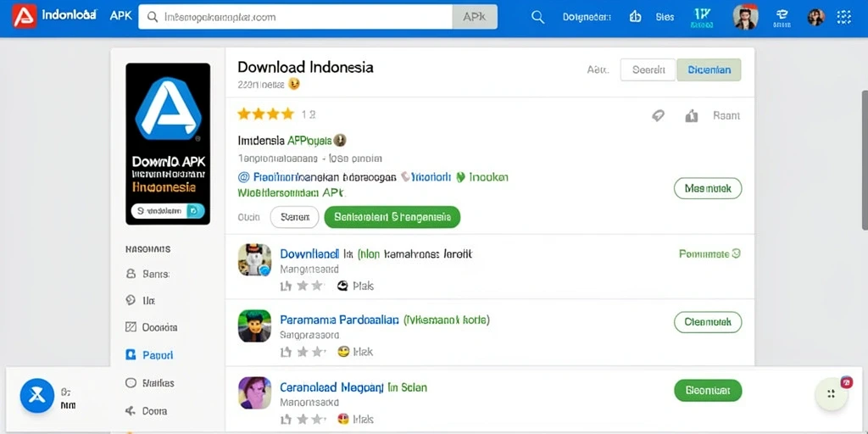
Task: Click the Plaks face icon
Action: pos(342,286)
